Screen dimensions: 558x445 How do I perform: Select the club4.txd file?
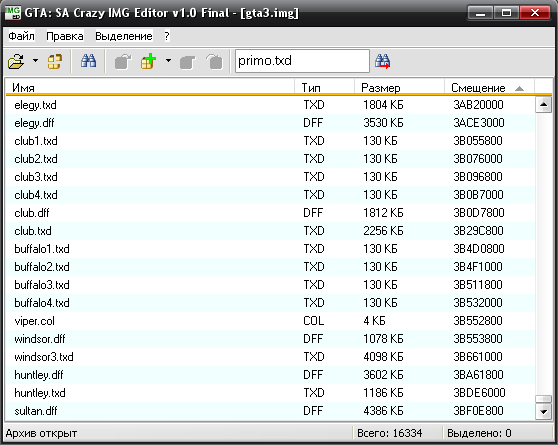[x=270, y=195]
